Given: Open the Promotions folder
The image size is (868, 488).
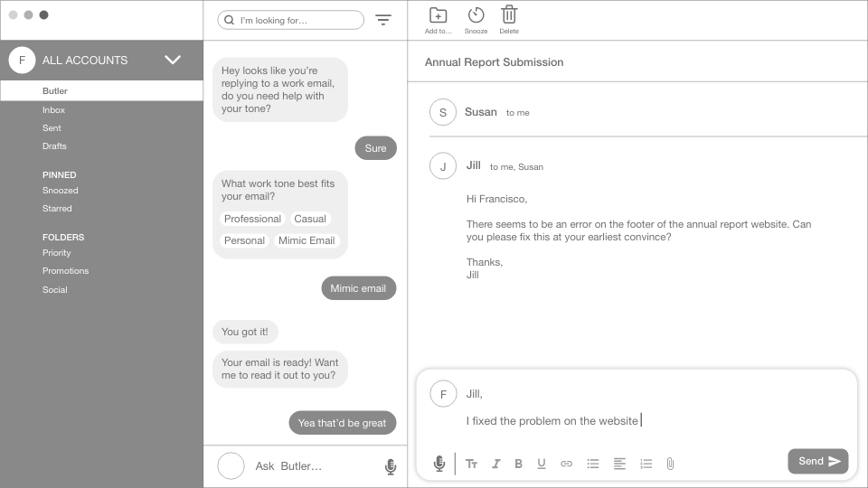Looking at the screenshot, I should click(65, 271).
